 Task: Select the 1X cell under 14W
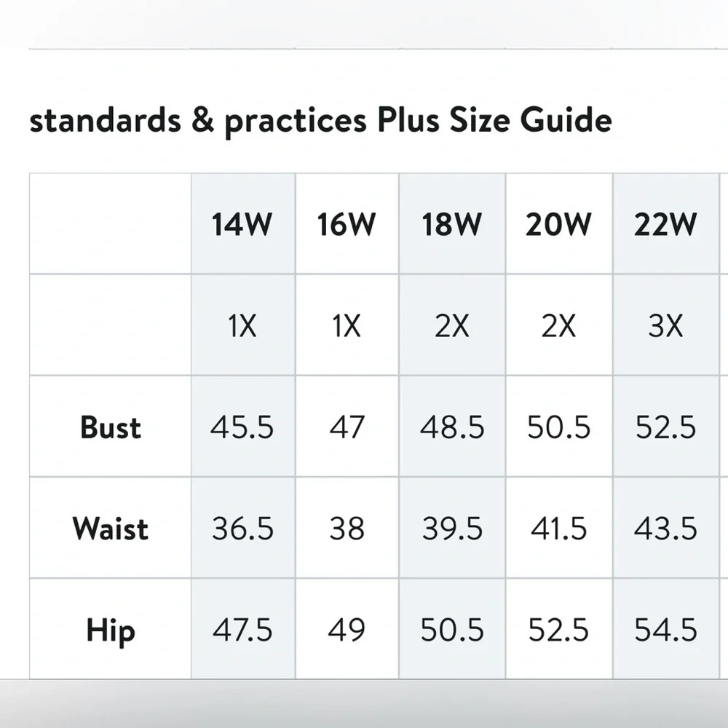[242, 327]
